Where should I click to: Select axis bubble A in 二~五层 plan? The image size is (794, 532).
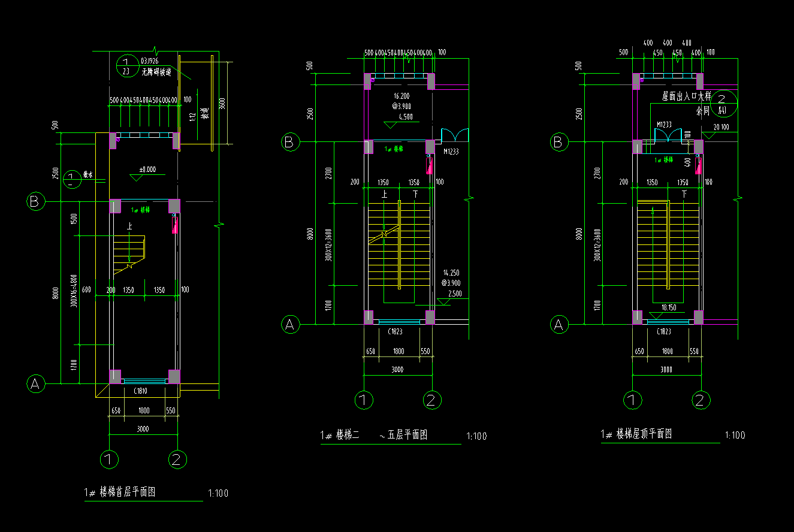290,325
